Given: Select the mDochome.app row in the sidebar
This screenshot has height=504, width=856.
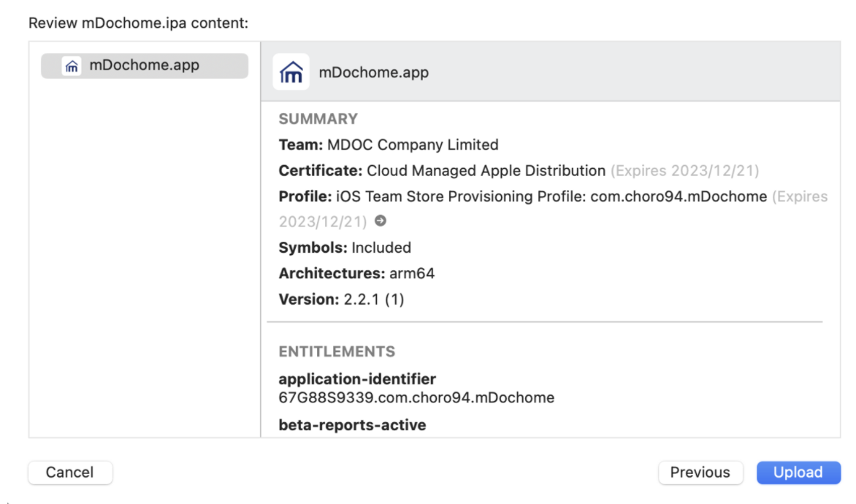Looking at the screenshot, I should tap(144, 66).
